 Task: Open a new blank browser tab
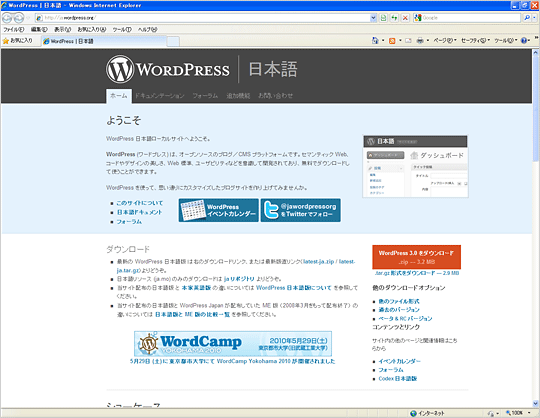click(173, 41)
